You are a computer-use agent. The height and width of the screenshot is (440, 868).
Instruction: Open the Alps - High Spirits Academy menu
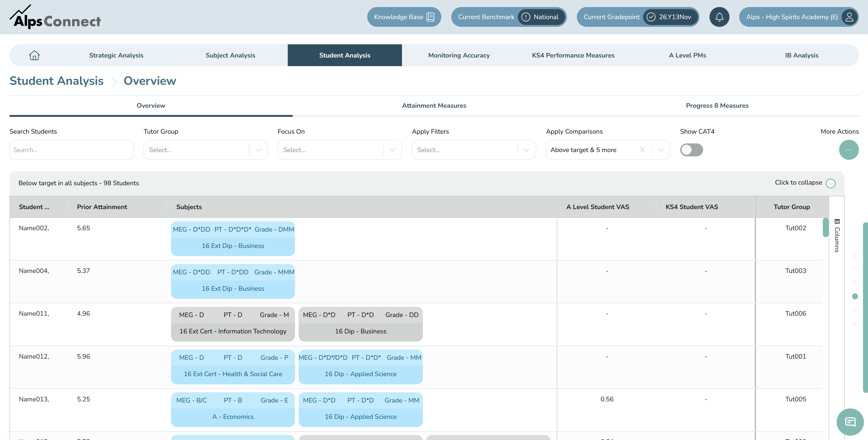tap(799, 17)
